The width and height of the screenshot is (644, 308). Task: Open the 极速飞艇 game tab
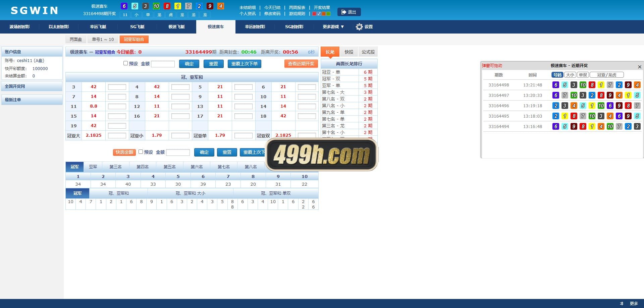176,27
